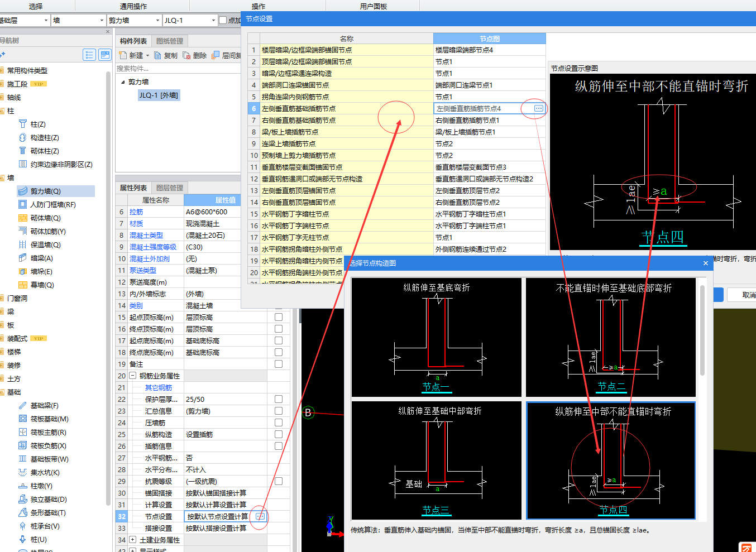Open the 墙 component type dropdown
The image size is (756, 552).
(x=102, y=20)
